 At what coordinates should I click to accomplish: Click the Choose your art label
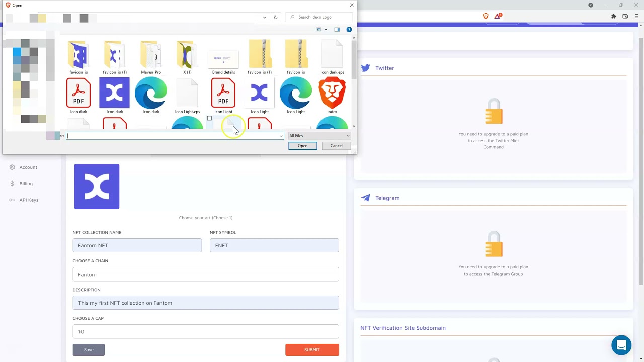pyautogui.click(x=206, y=218)
